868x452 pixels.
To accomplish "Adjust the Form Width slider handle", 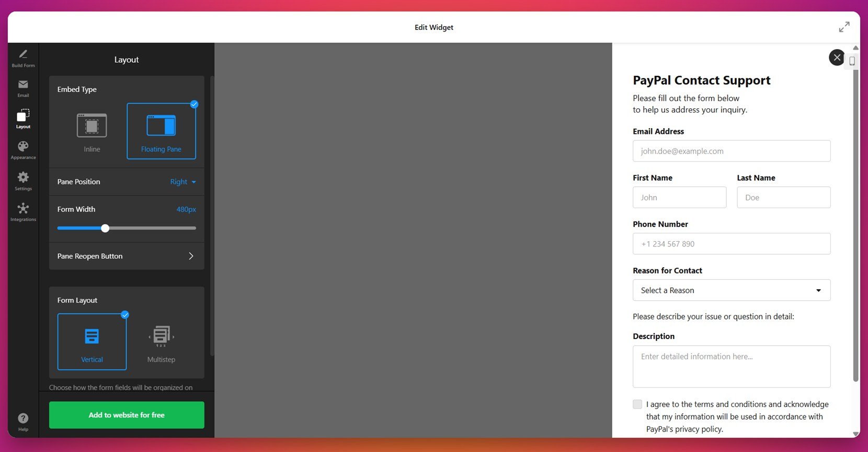I will (105, 228).
